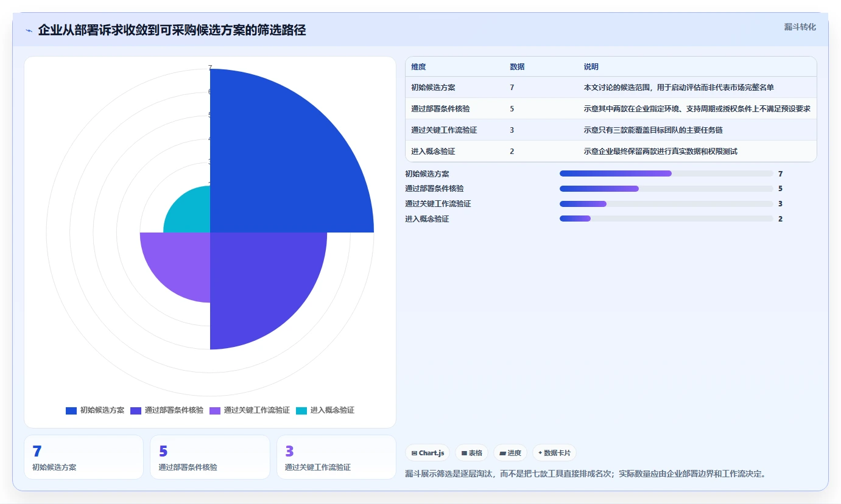
Task: Click the 维度 column header
Action: coord(418,67)
